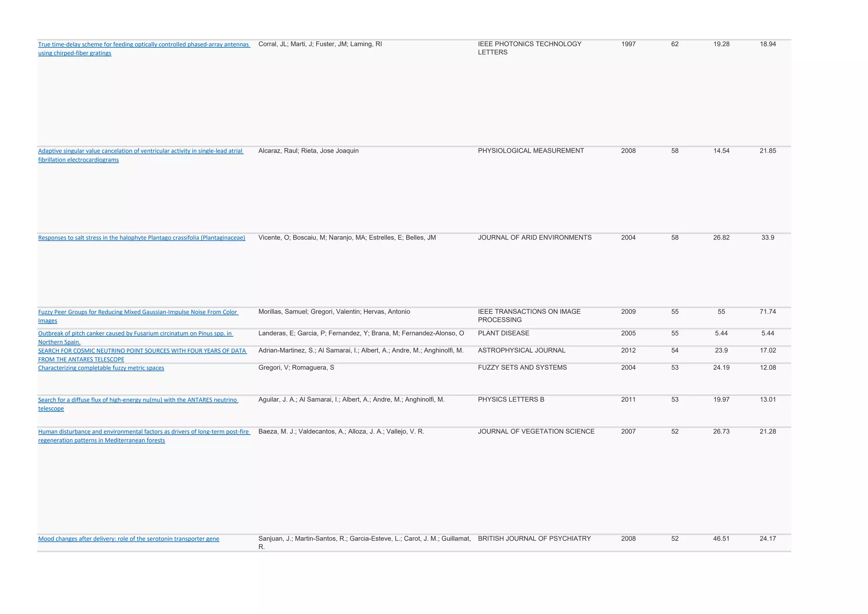Open Fuzzy Peer Groups article link

tap(138, 316)
